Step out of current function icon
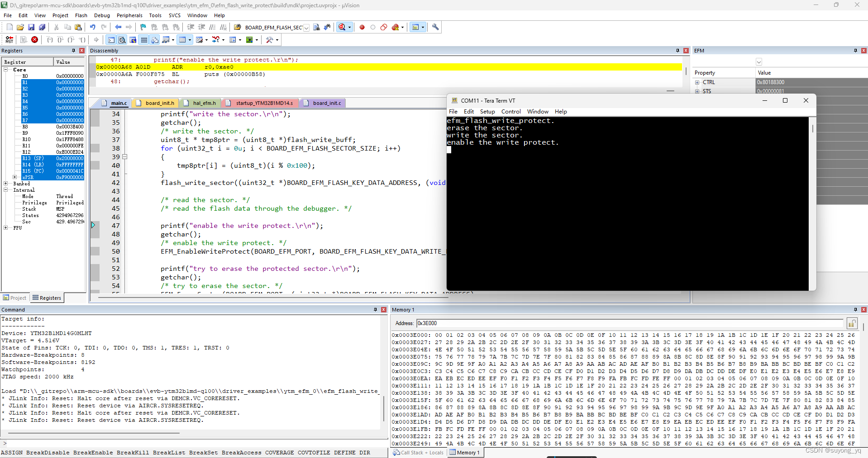 click(71, 40)
